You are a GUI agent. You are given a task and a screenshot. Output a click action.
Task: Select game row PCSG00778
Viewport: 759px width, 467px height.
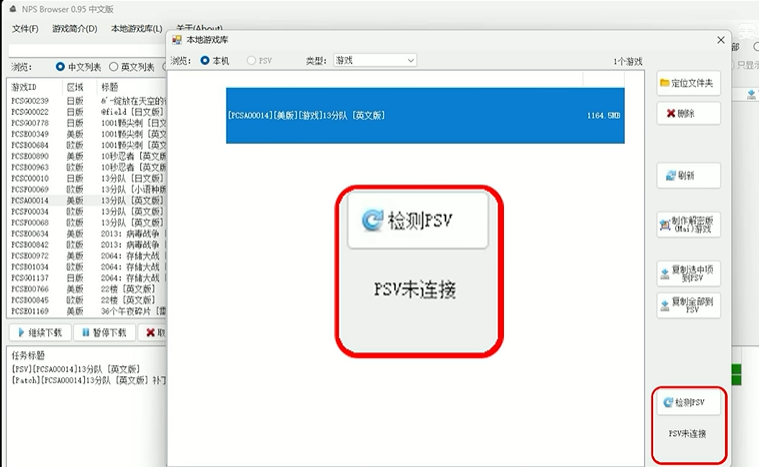[87, 123]
